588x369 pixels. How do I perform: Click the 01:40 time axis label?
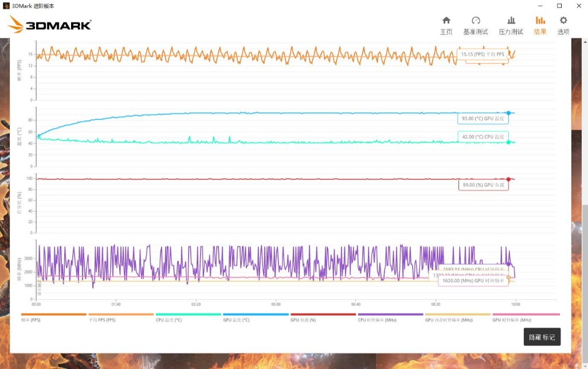(116, 304)
